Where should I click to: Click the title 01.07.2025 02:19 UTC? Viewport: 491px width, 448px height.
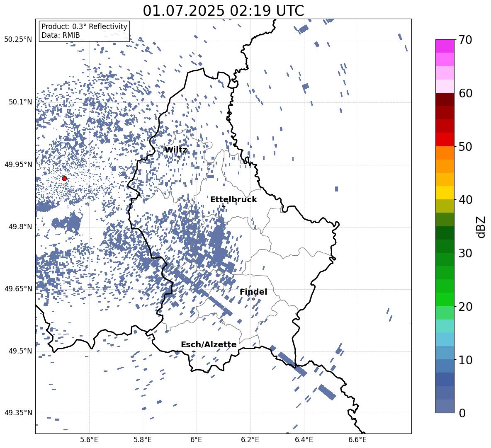point(223,11)
